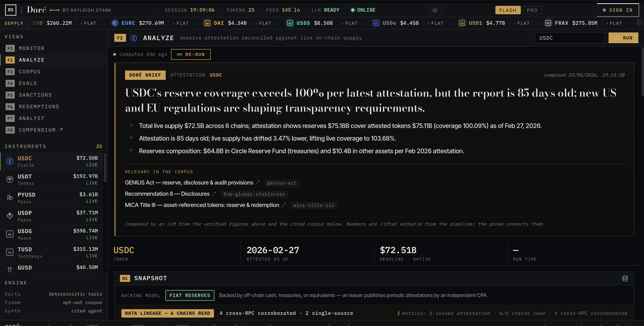Switch to the SANCTIONS view
Image resolution: width=644 pixels, height=326 pixels.
[x=35, y=95]
